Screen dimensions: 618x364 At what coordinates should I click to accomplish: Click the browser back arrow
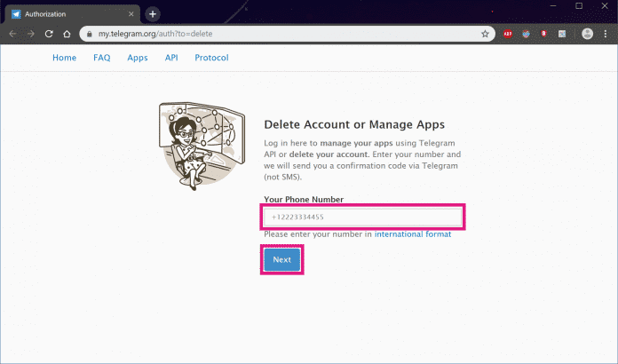pyautogui.click(x=13, y=34)
